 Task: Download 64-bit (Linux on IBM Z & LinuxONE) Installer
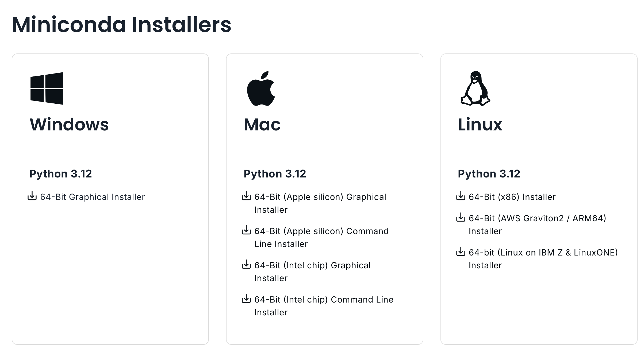(x=543, y=253)
